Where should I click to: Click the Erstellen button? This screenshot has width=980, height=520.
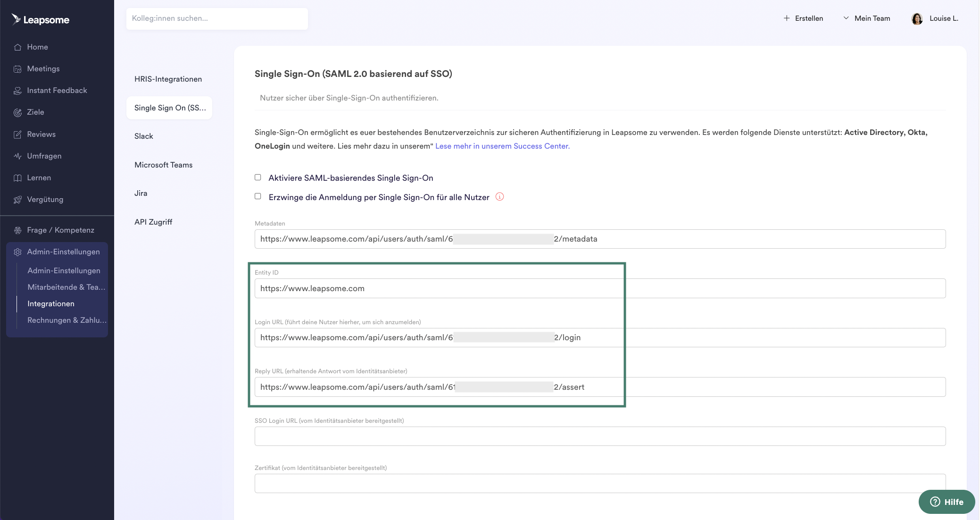pyautogui.click(x=803, y=18)
